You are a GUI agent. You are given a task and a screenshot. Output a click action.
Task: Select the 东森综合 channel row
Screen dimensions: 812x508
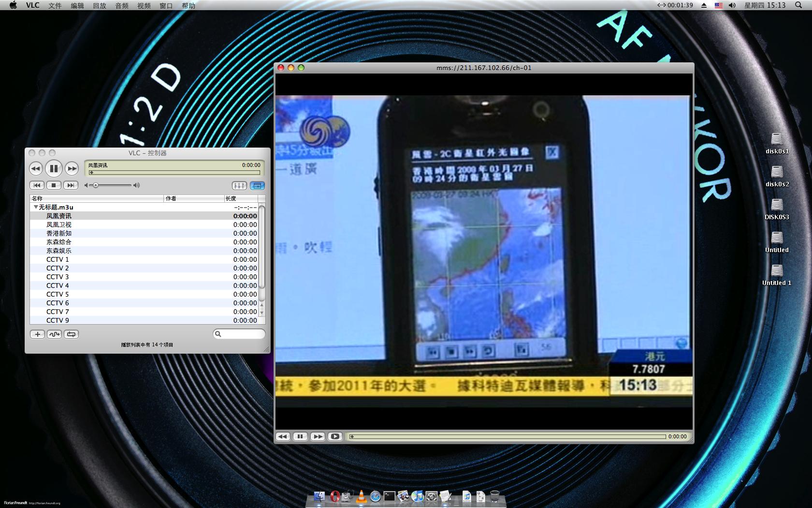point(144,242)
